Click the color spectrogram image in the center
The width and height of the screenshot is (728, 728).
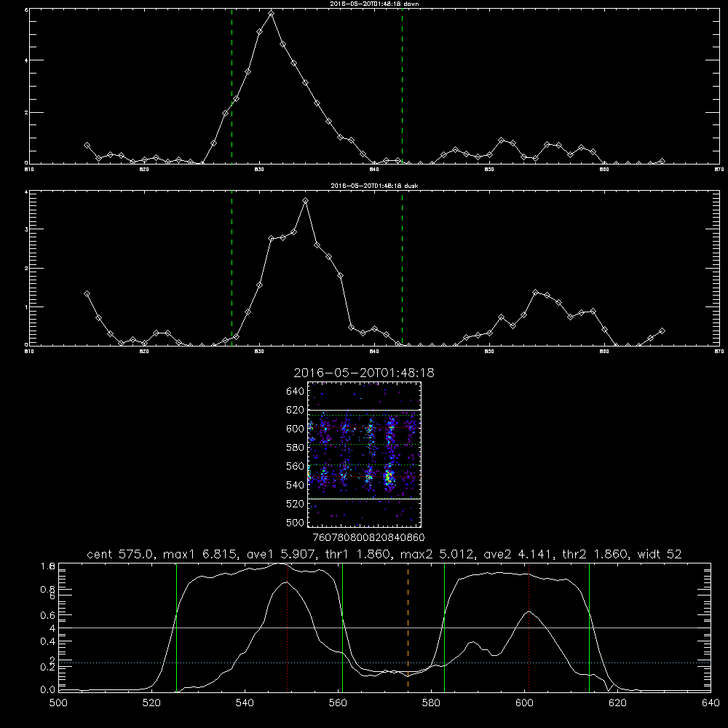[365, 454]
